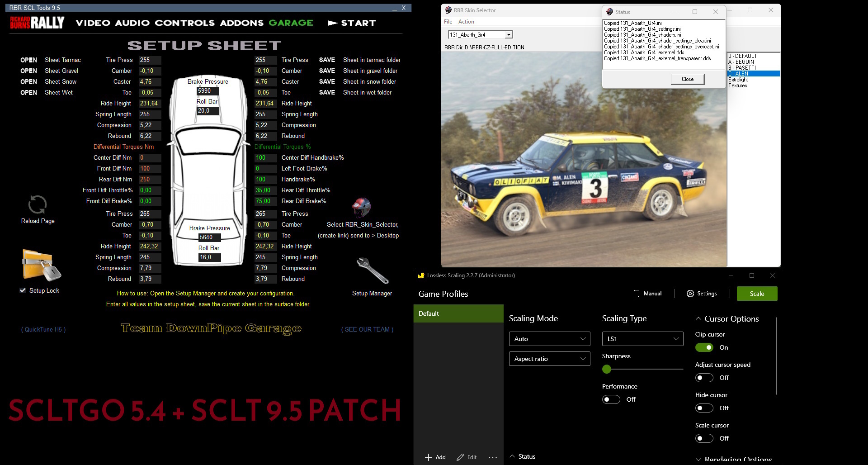Close the RBR SCL Tools window
The height and width of the screenshot is (465, 868).
404,8
